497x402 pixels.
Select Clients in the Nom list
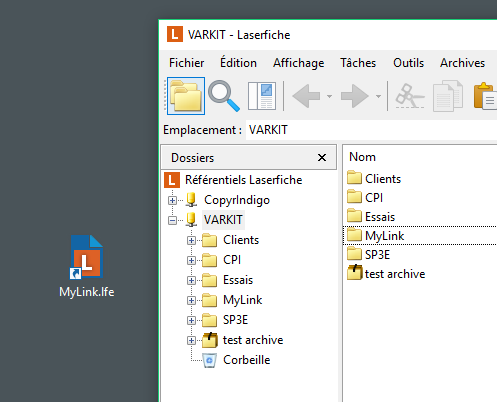(x=383, y=179)
